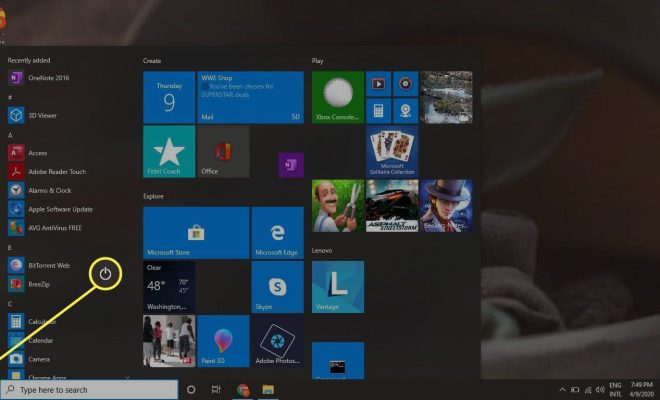This screenshot has width=660, height=400.
Task: Click the B letter header
Action: [x=10, y=248]
